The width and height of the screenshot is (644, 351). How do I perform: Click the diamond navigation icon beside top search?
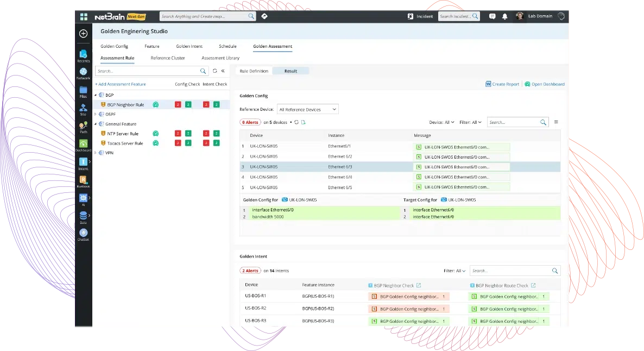(264, 16)
